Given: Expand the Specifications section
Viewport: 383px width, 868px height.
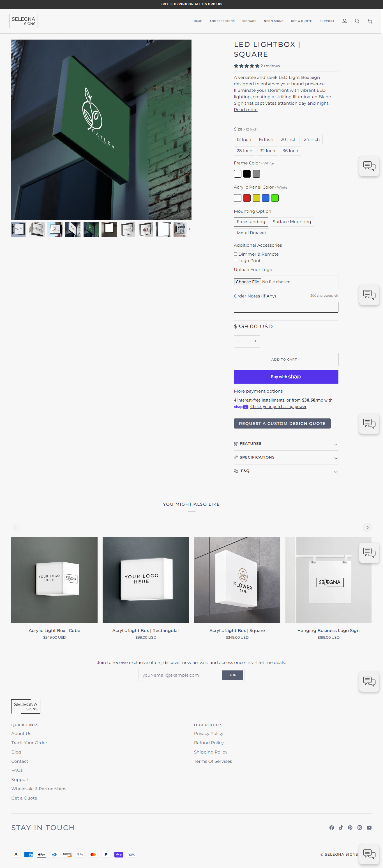Looking at the screenshot, I should [286, 458].
